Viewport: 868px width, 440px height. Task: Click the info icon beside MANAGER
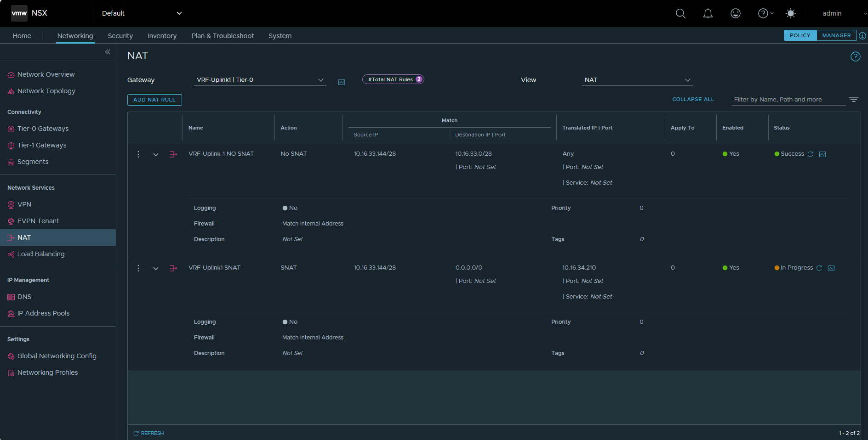(862, 36)
